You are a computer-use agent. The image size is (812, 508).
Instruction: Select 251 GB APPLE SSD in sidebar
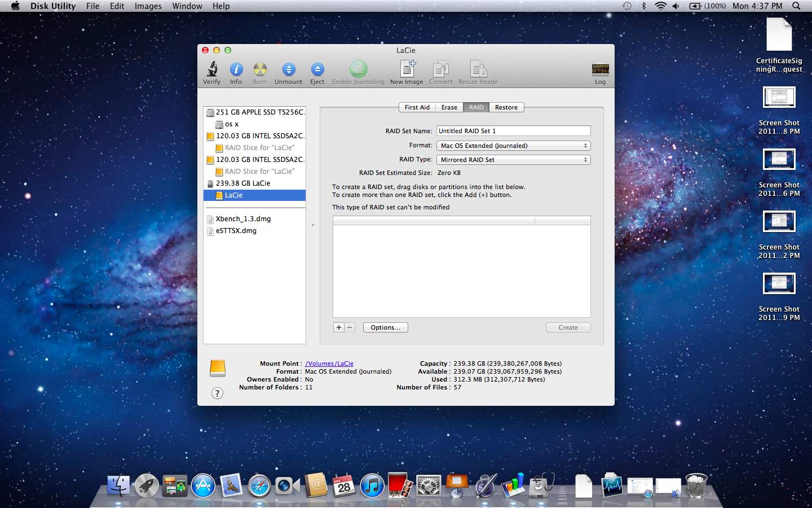click(x=259, y=112)
